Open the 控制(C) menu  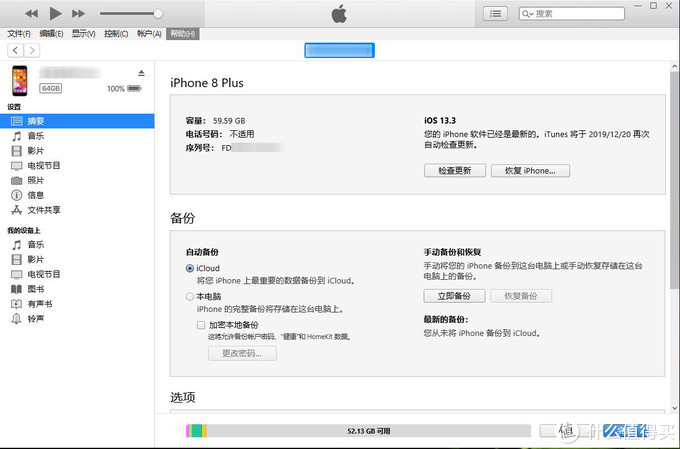pos(116,34)
